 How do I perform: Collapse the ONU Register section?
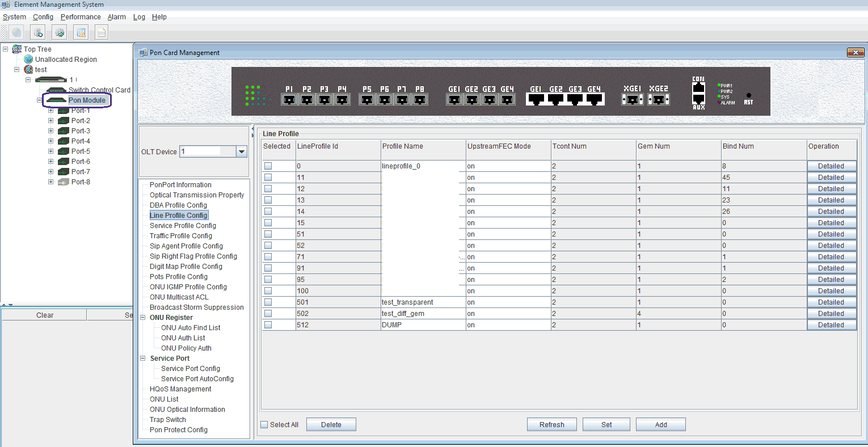click(x=144, y=318)
